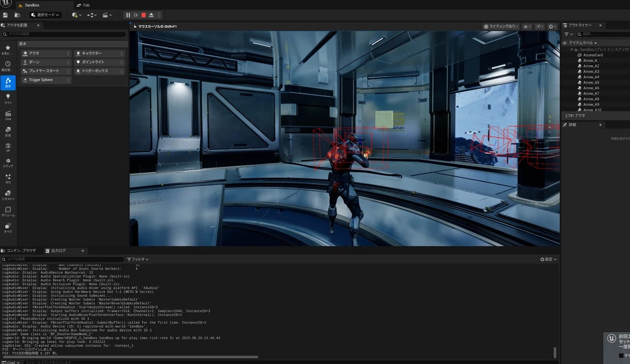Viewport: 630px width, 364px height.
Task: Open the Blueprints dropdown in toolbar
Action: (x=92, y=15)
